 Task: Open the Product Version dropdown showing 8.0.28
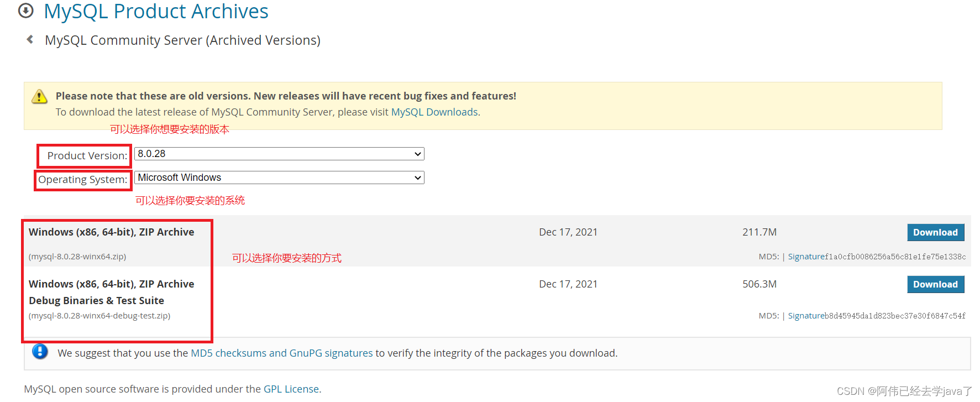(279, 154)
